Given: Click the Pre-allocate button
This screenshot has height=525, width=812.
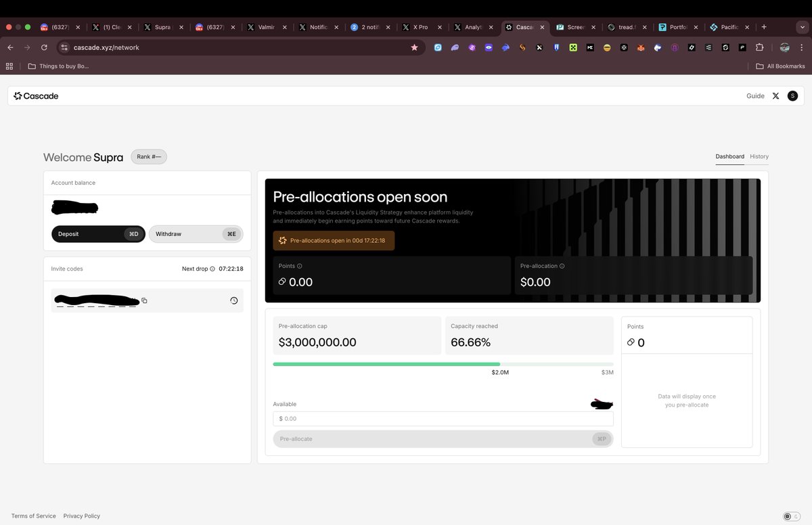Looking at the screenshot, I should 443,439.
